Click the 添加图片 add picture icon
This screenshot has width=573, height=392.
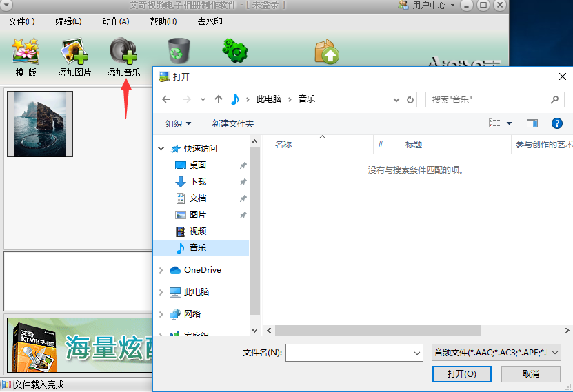pyautogui.click(x=74, y=56)
